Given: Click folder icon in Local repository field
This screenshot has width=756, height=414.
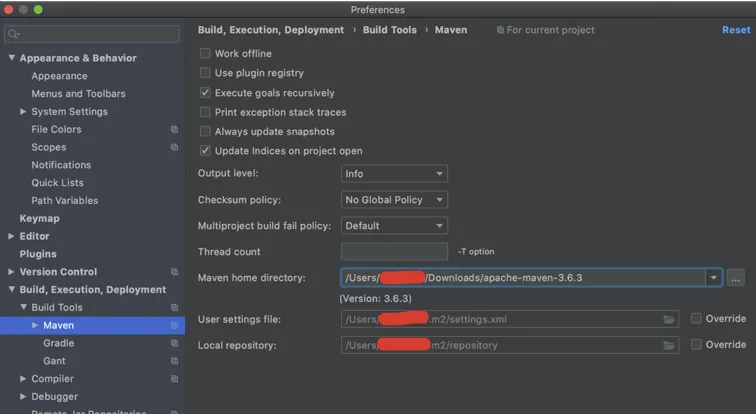Looking at the screenshot, I should pyautogui.click(x=669, y=345).
